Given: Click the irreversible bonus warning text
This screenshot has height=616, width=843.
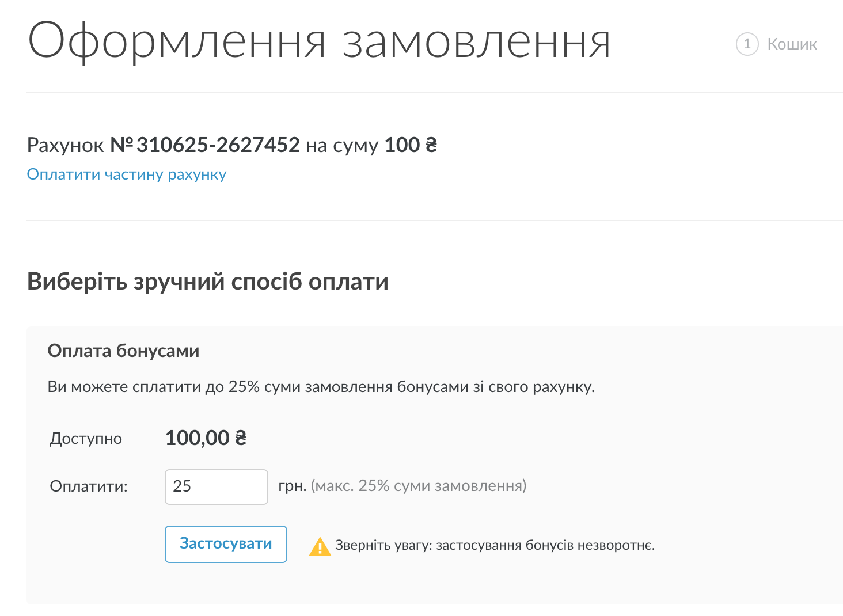Looking at the screenshot, I should pyautogui.click(x=495, y=545).
